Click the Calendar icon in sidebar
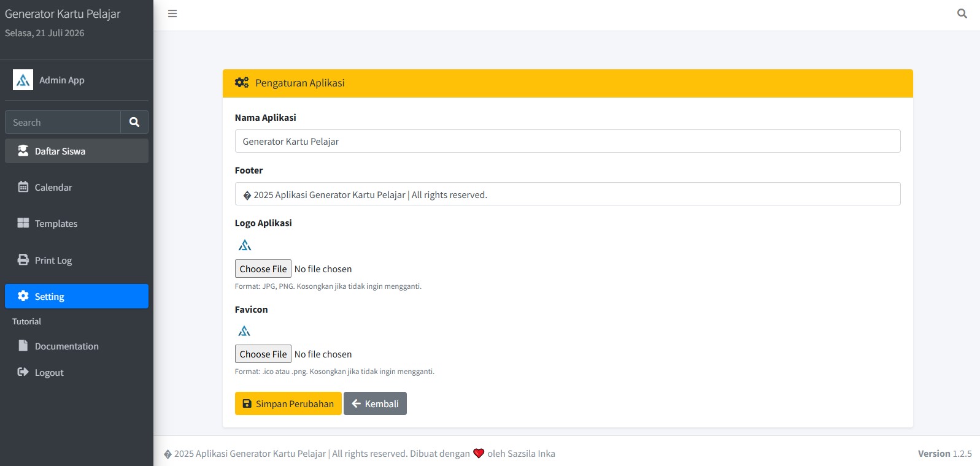 23,187
